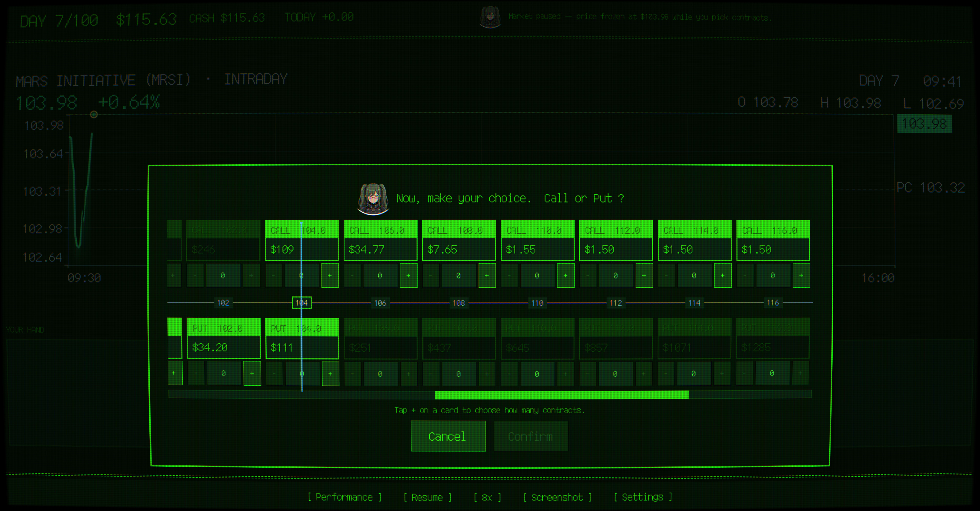This screenshot has height=511, width=980.
Task: Toggle the 8x speed option
Action: pyautogui.click(x=487, y=497)
